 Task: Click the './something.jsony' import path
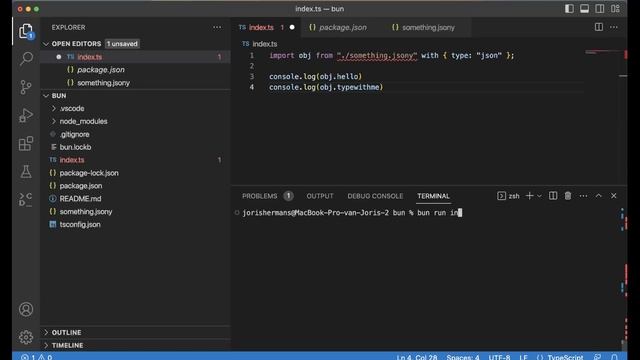click(377, 56)
